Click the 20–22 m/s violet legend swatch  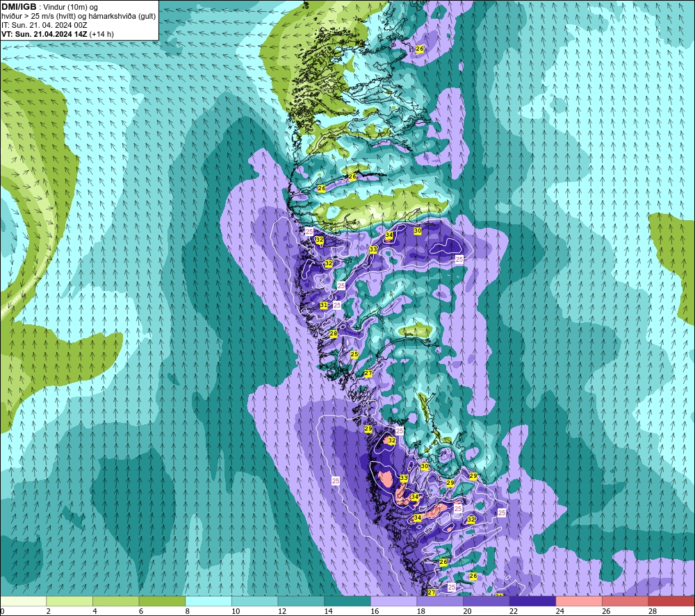coord(486,601)
